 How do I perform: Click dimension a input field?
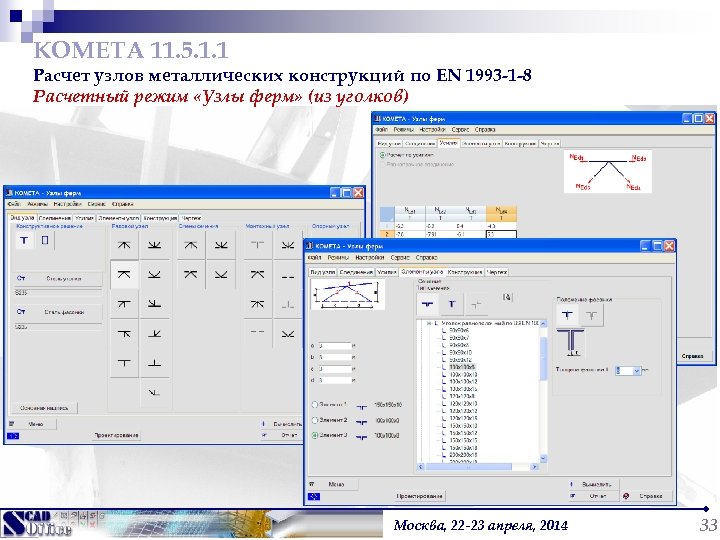(335, 346)
